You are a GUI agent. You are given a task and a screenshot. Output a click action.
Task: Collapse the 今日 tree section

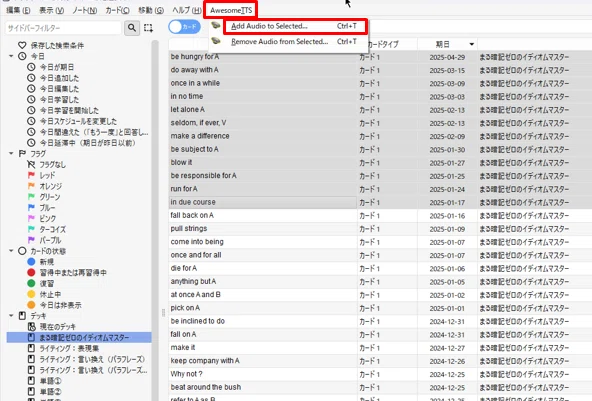click(x=11, y=56)
